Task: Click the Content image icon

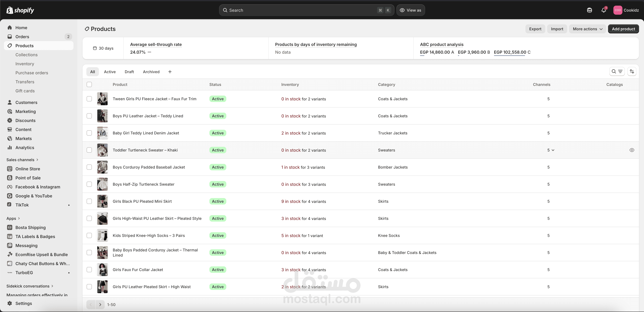Action: pos(10,129)
